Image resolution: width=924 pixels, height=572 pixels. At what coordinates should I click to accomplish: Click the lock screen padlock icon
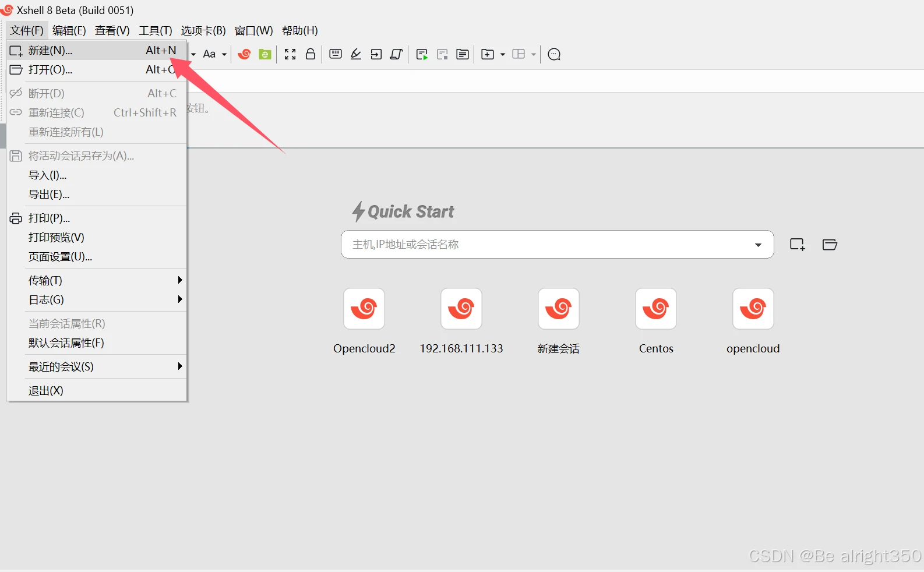(x=311, y=54)
